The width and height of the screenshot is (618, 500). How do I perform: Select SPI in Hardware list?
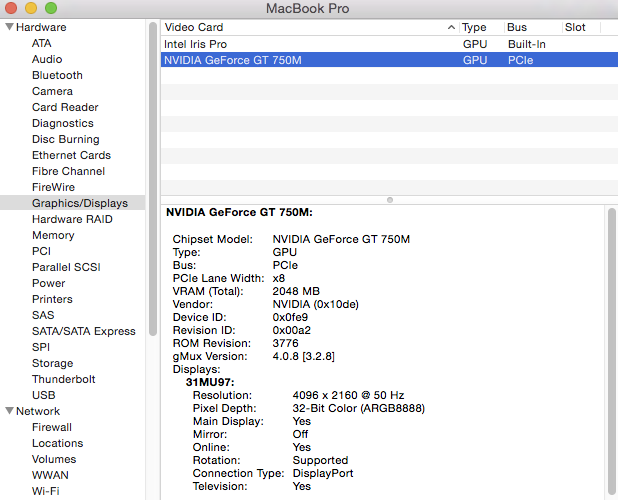tap(41, 347)
